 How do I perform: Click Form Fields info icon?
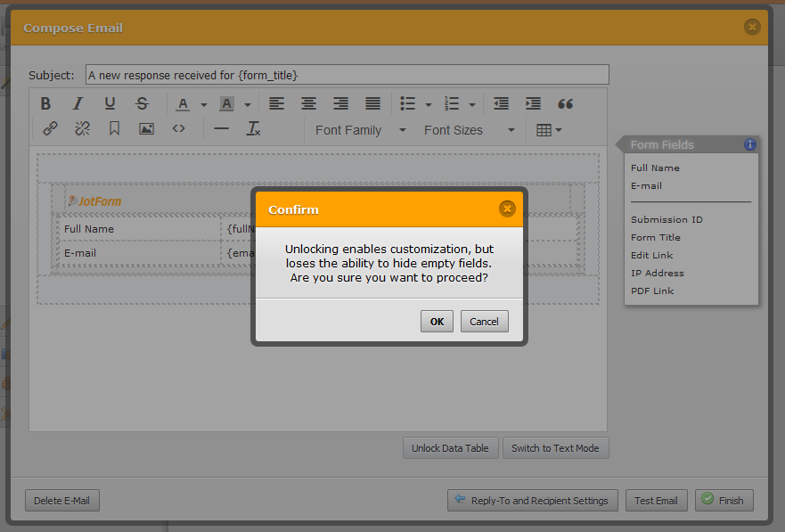[749, 144]
